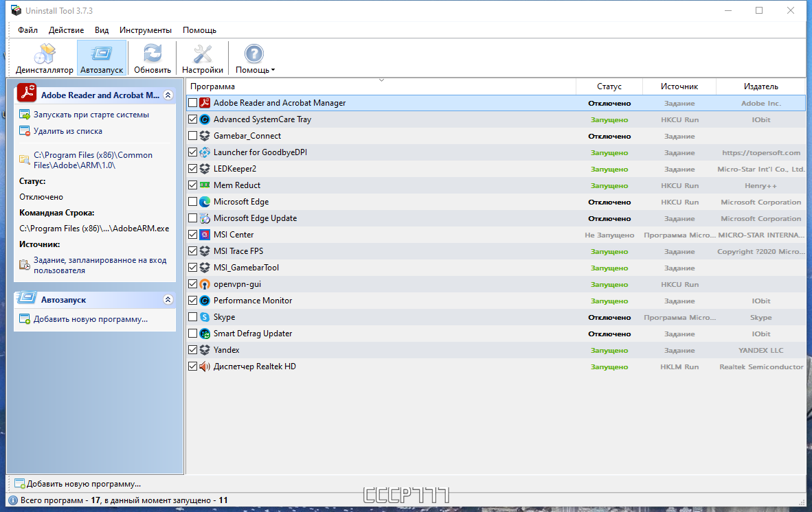Open the C:\Program Files (x86)\Common Files\Adobe\ARM\1.0\ folder path link
Image resolution: width=812 pixels, height=512 pixels.
pos(93,161)
